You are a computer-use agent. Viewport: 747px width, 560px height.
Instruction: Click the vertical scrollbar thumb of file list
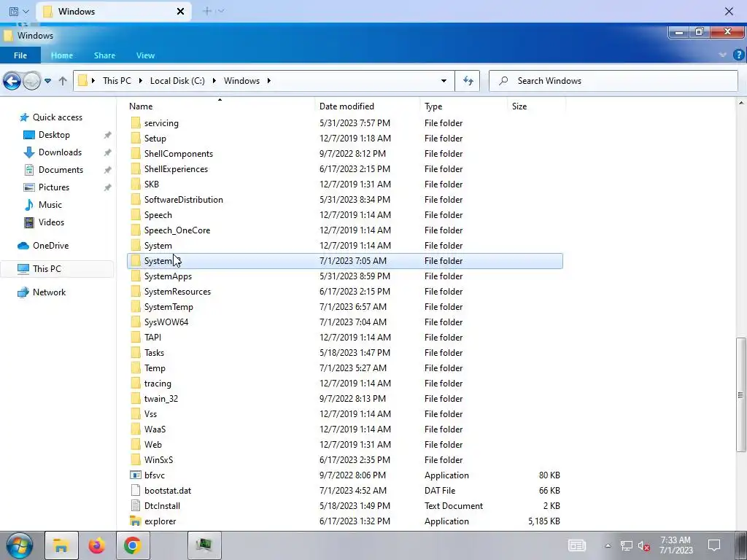tap(741, 394)
